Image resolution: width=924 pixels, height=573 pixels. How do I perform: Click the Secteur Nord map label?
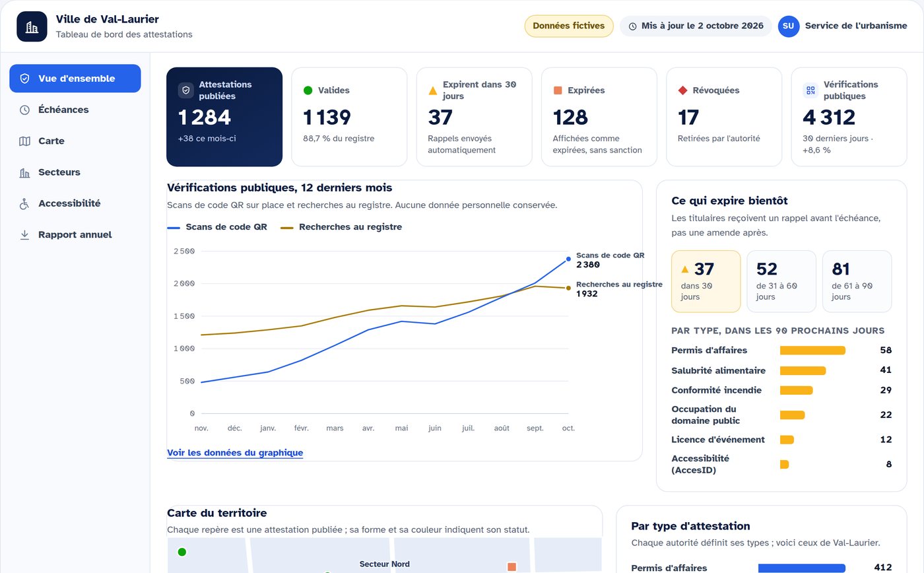pos(385,564)
